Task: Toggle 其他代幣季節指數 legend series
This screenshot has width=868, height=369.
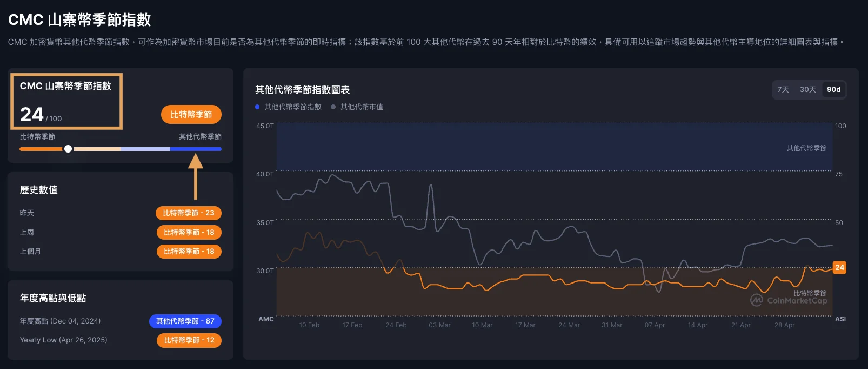Action: (289, 107)
